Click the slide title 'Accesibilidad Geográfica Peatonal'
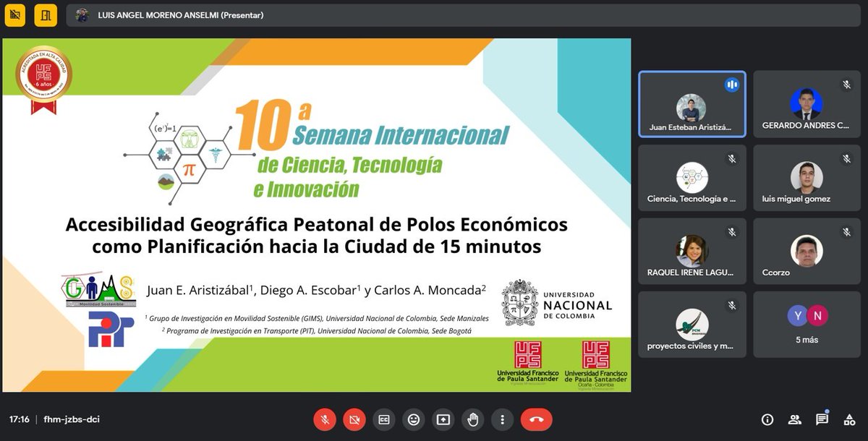Screen dimensions: 868x441 pyautogui.click(x=317, y=235)
